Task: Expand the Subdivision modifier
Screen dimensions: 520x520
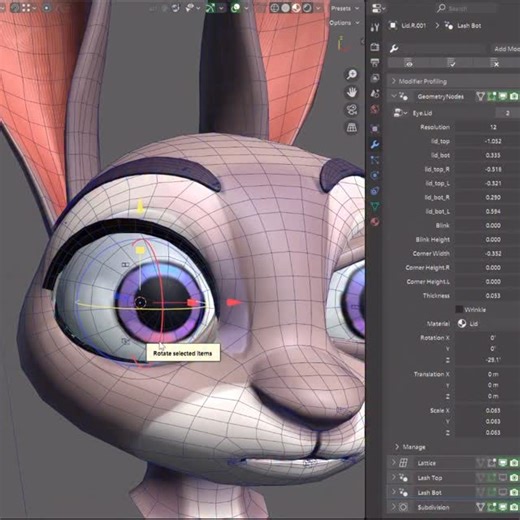Action: (x=394, y=507)
